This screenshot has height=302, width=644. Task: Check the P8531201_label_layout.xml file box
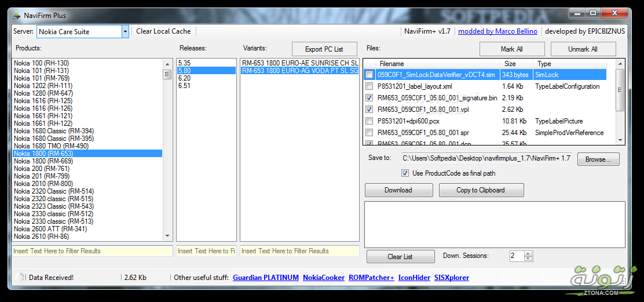coord(369,86)
